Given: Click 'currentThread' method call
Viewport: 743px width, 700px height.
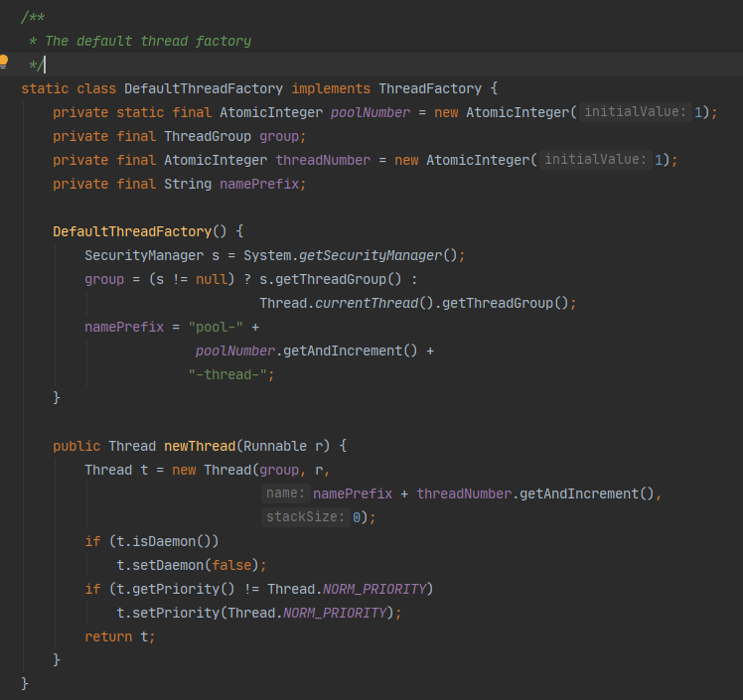Looking at the screenshot, I should coord(367,303).
